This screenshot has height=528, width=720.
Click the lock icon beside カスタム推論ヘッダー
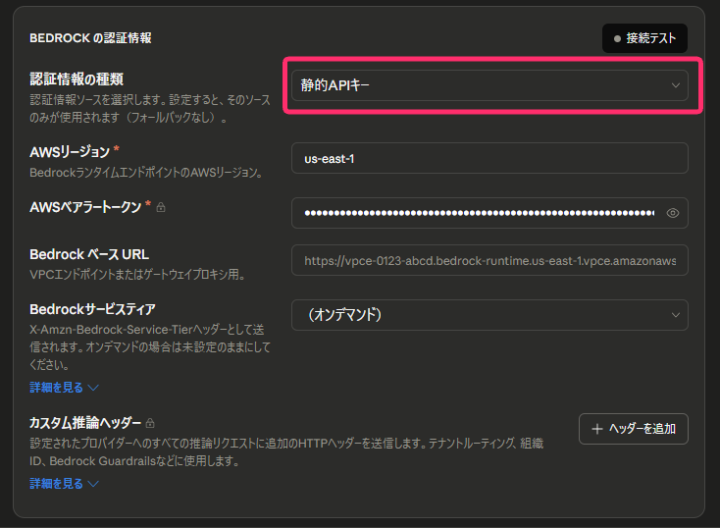150,423
